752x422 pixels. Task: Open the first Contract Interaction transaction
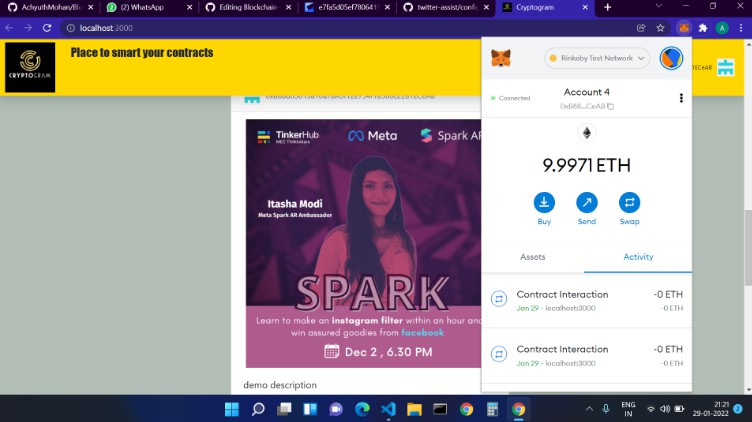(586, 300)
